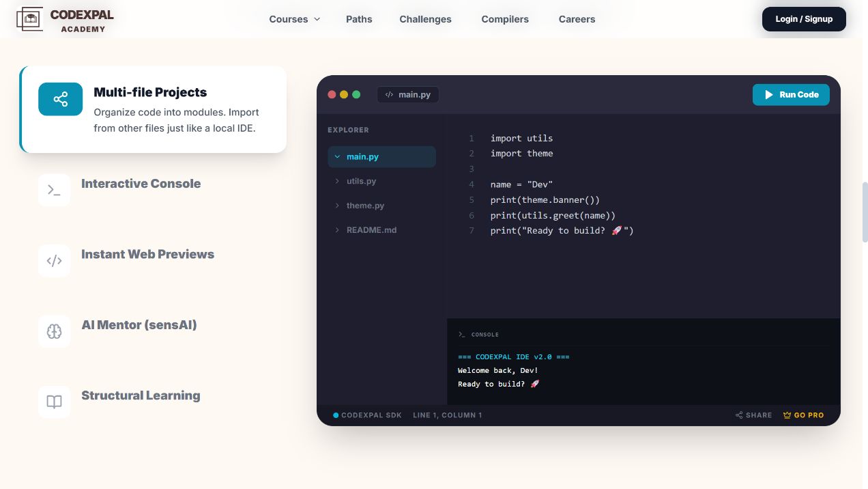Screen dimensions: 868x489
Task: Click the green window dot in IDE
Action: [x=356, y=94]
